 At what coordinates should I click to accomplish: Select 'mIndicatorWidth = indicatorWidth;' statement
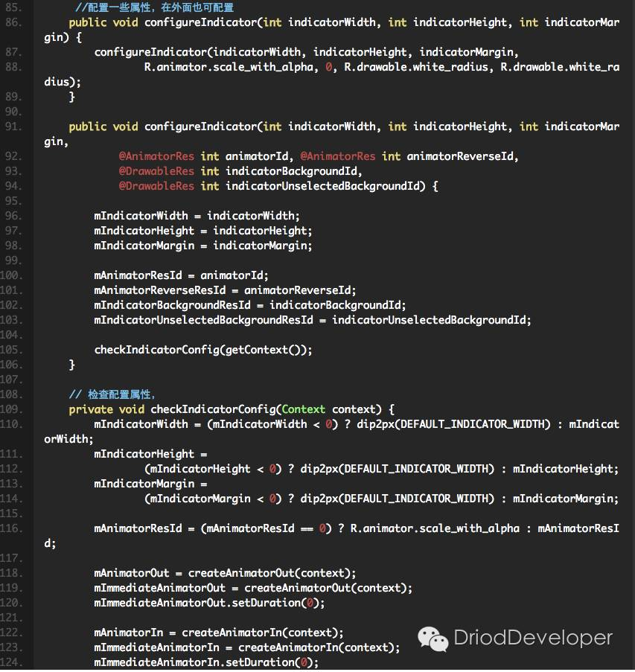tap(197, 216)
